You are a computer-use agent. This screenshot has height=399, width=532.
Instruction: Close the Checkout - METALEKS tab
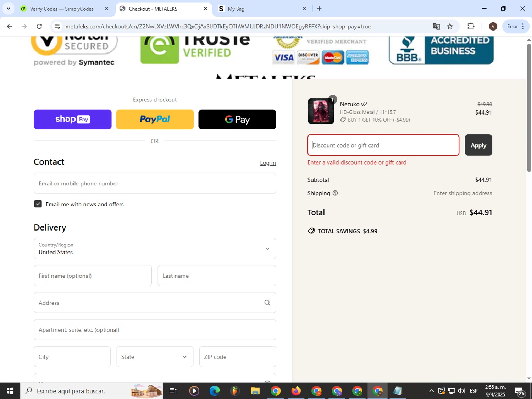[205, 9]
